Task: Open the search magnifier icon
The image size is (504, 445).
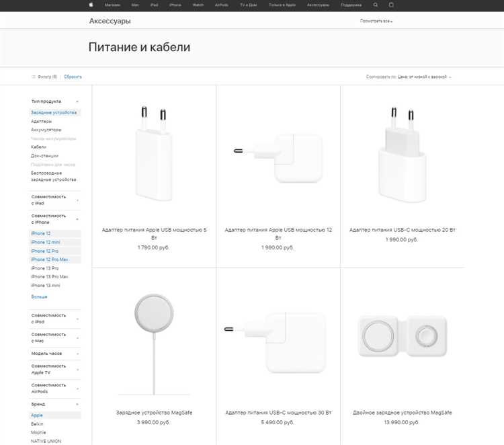Action: coord(376,5)
